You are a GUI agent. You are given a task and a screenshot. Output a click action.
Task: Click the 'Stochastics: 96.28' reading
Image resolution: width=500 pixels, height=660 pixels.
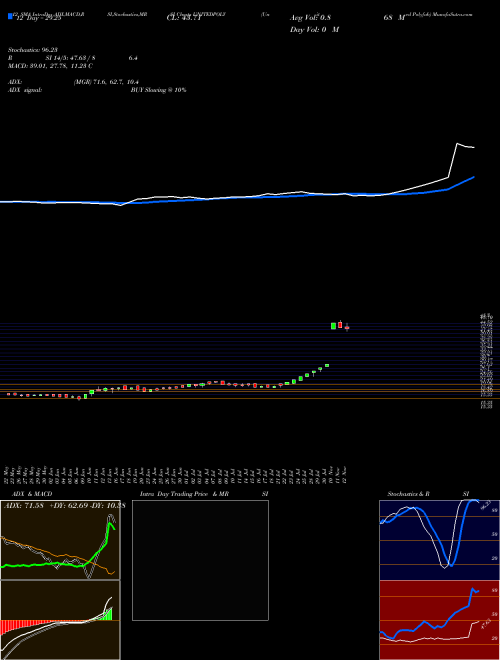35,50
